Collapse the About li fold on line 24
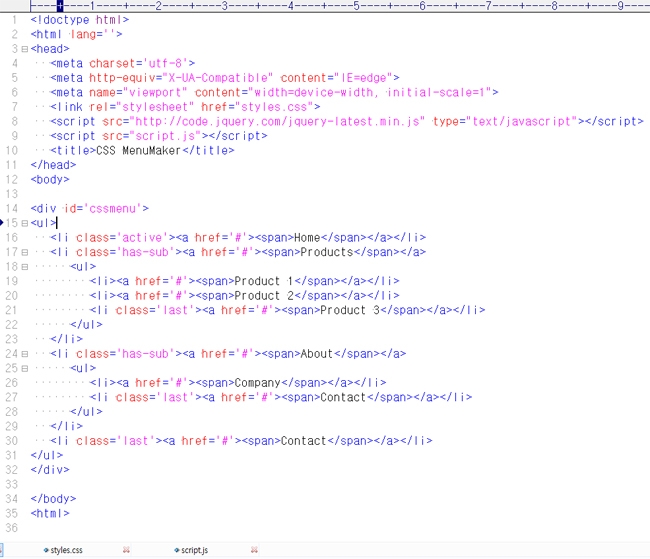The height and width of the screenshot is (559, 650). (x=24, y=354)
